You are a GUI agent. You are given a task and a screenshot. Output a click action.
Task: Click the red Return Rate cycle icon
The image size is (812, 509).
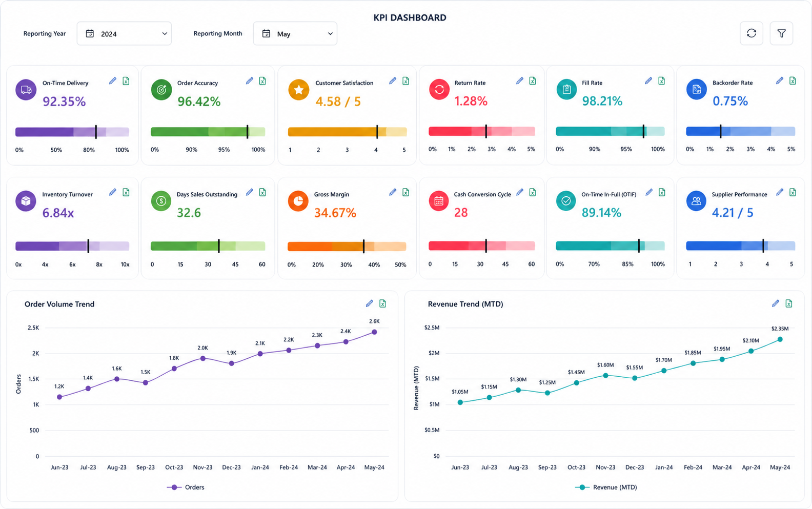439,90
